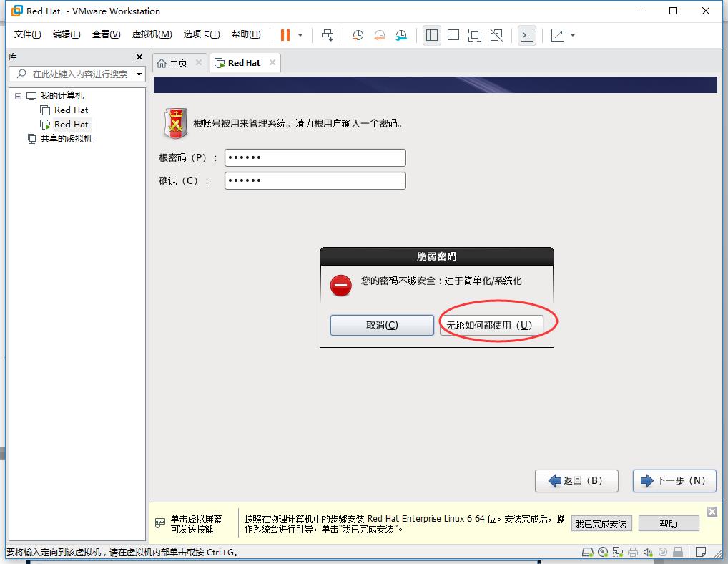Close the Red Hat tab
Image resolution: width=728 pixels, height=564 pixels.
pyautogui.click(x=272, y=62)
